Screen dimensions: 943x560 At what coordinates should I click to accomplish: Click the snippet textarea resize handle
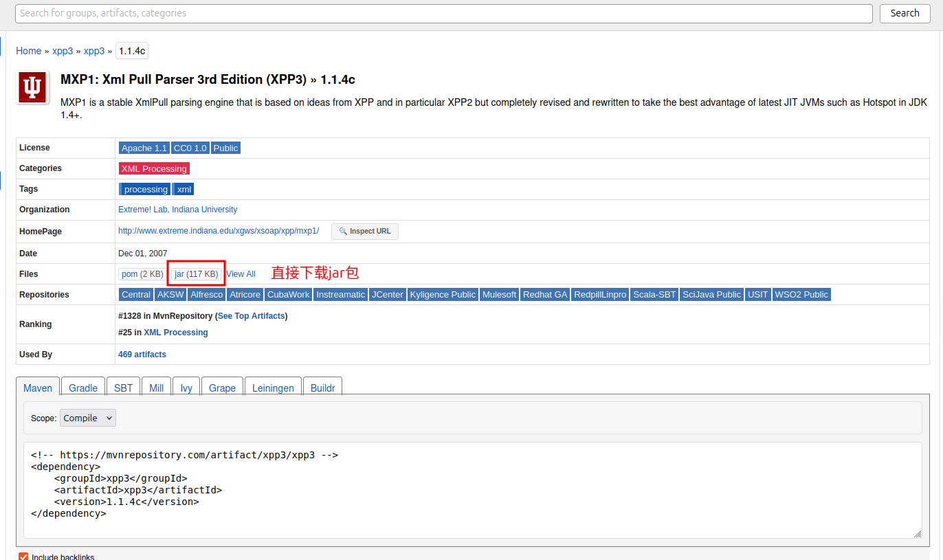coord(918,534)
